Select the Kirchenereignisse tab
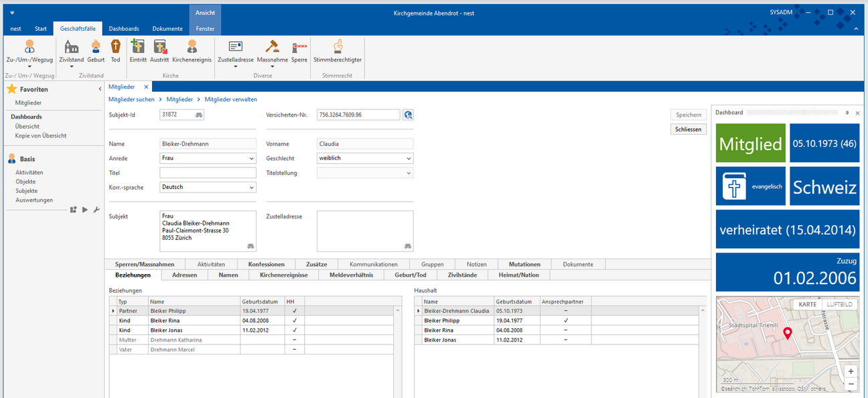868x398 pixels. pyautogui.click(x=283, y=275)
